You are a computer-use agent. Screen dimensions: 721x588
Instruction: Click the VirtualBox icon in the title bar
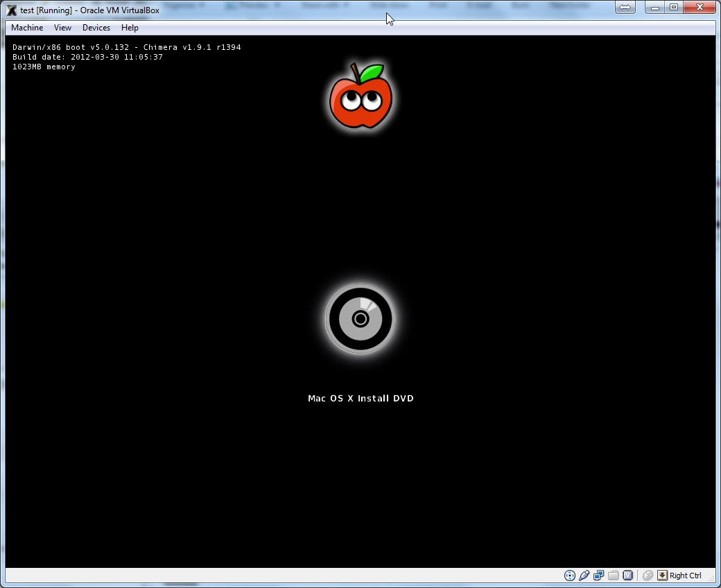coord(12,10)
